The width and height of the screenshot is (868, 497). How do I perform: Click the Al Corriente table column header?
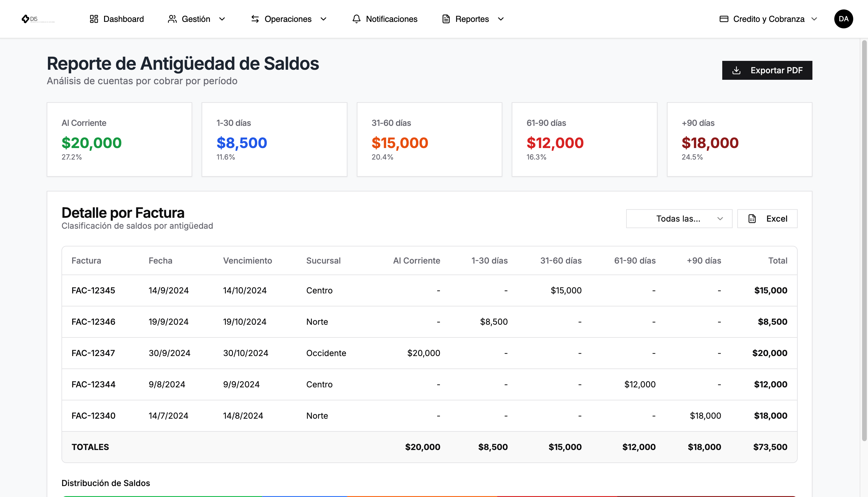pyautogui.click(x=417, y=260)
